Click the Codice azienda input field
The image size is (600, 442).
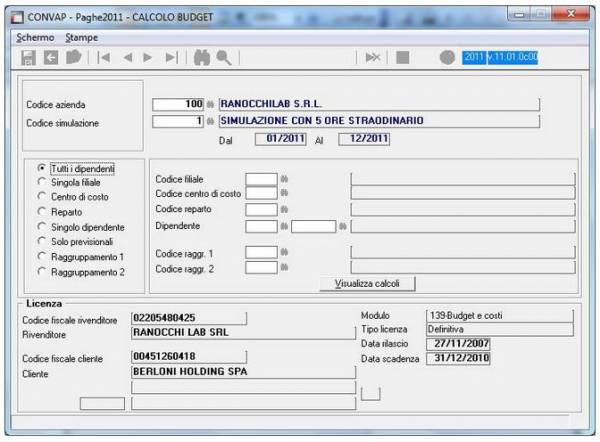[178, 104]
